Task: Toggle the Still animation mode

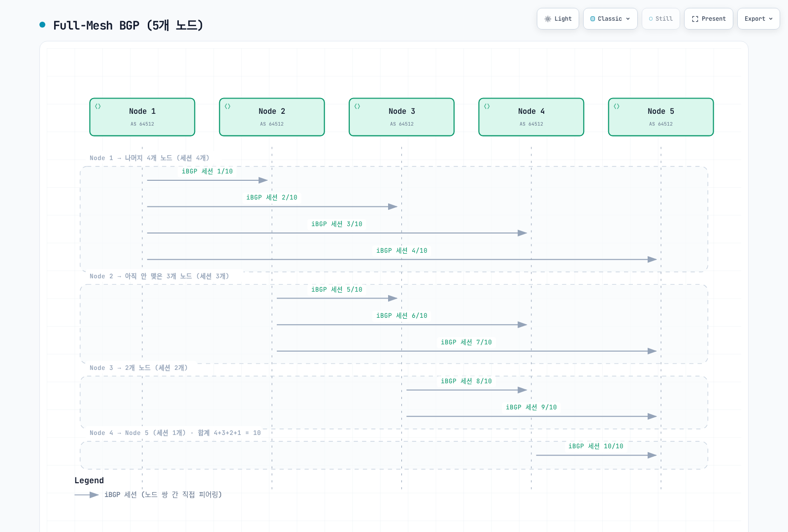Action: coord(661,19)
